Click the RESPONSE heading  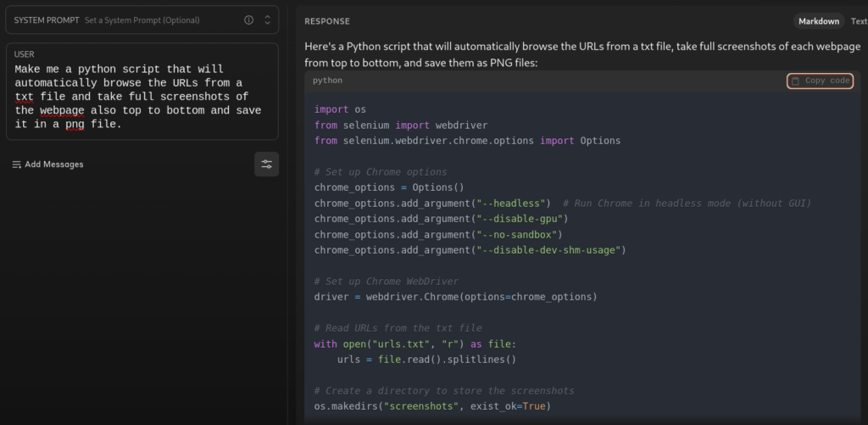coord(327,21)
